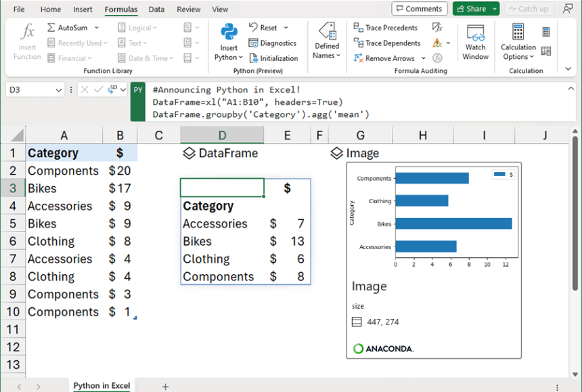Click the Reset command in Python group

267,28
